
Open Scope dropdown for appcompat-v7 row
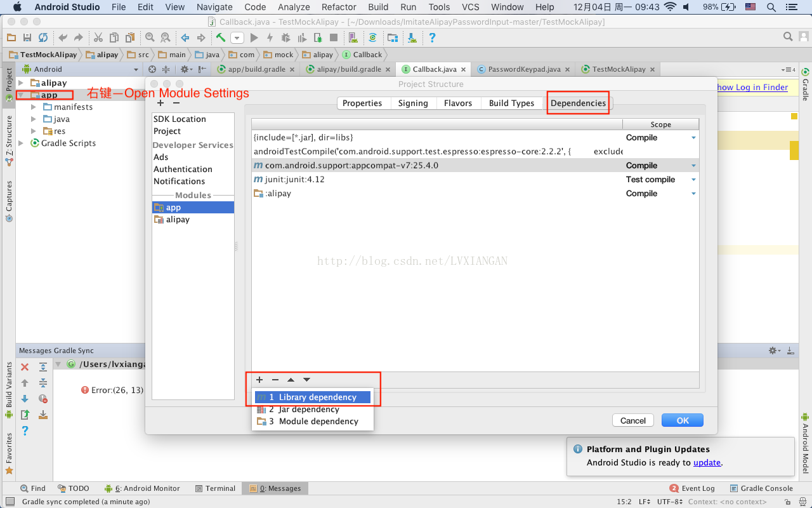click(x=693, y=166)
